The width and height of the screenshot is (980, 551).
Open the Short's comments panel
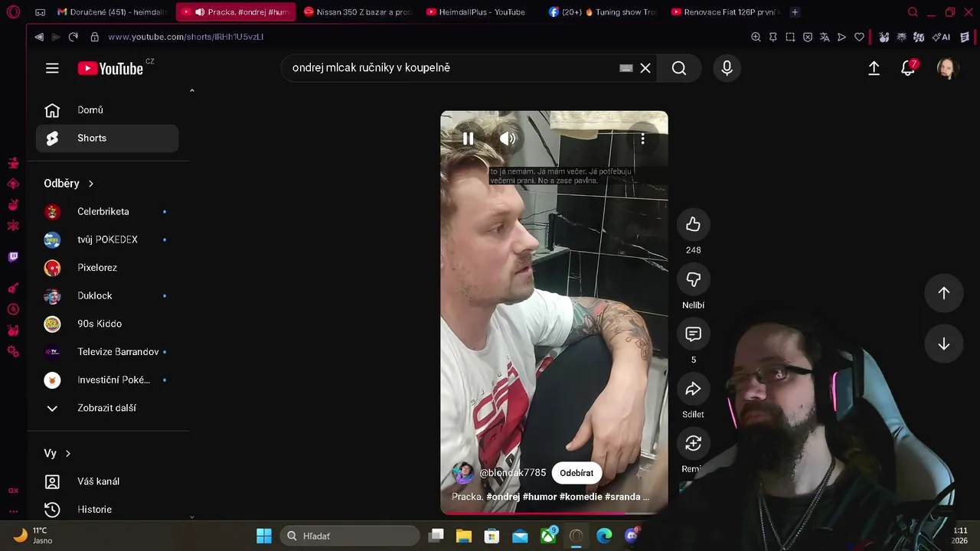pos(693,334)
